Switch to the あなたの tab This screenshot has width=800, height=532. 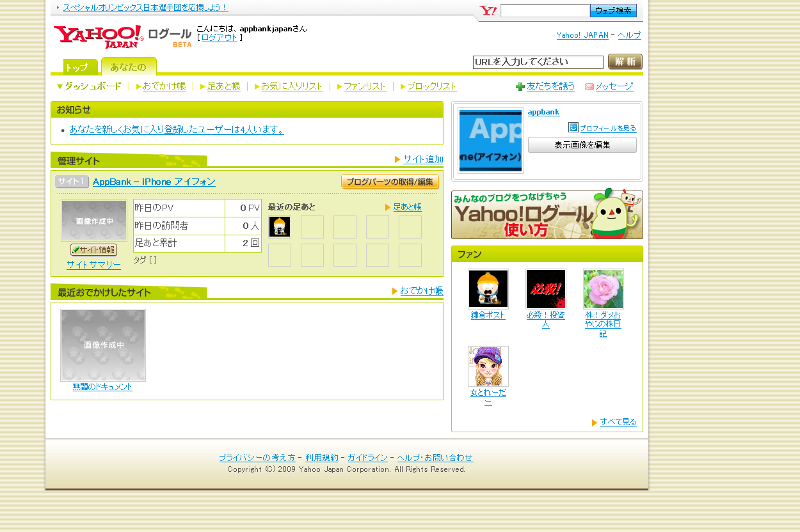[x=129, y=66]
